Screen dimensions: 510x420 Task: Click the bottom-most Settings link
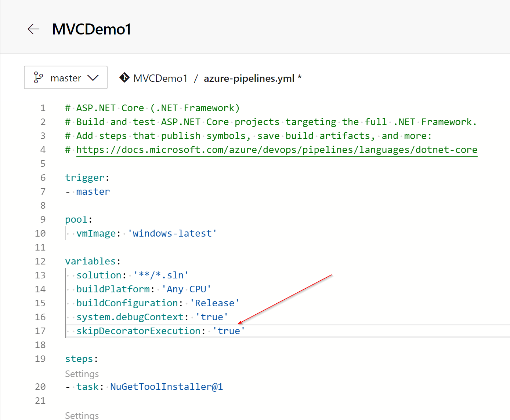(82, 415)
